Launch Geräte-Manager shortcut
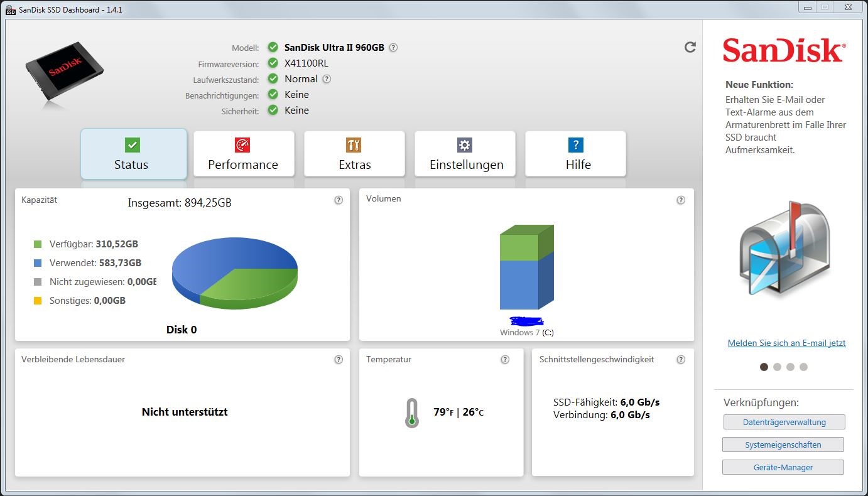The height and width of the screenshot is (496, 868). [x=783, y=467]
